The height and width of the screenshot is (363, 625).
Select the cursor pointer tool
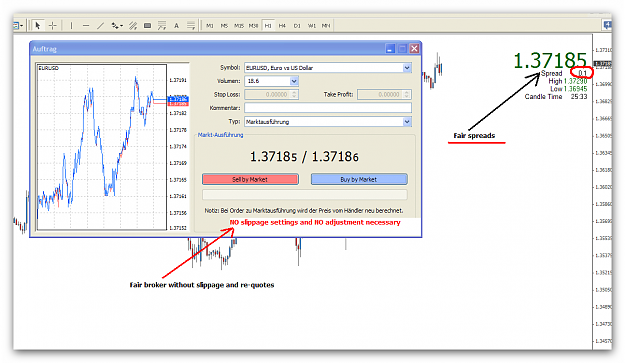coord(38,26)
